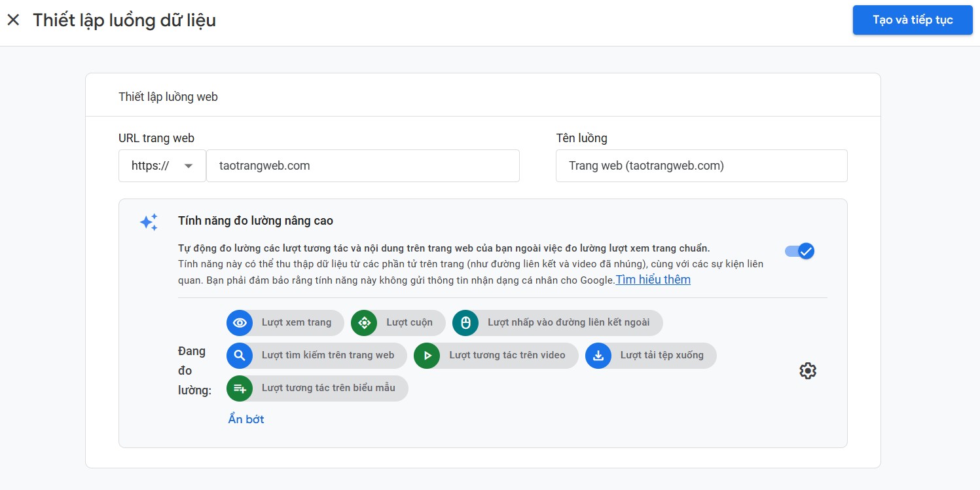The image size is (980, 490).
Task: Open the Tìm hiểu thêm help link
Action: click(x=653, y=279)
